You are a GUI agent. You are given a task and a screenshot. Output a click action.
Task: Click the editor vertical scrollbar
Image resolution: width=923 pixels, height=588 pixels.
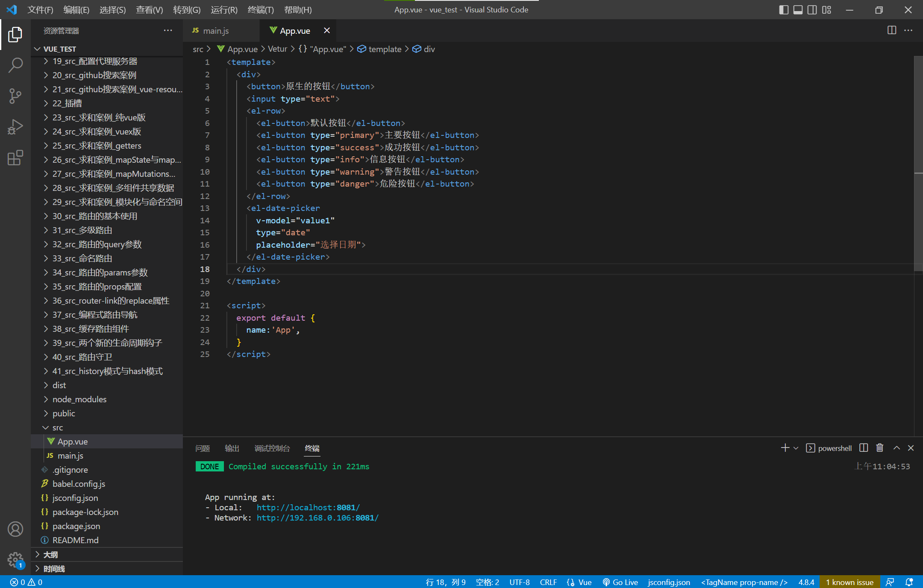pos(918,164)
